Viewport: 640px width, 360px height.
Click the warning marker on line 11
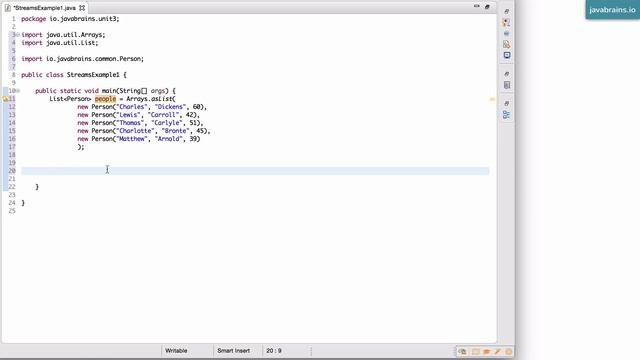(5, 99)
